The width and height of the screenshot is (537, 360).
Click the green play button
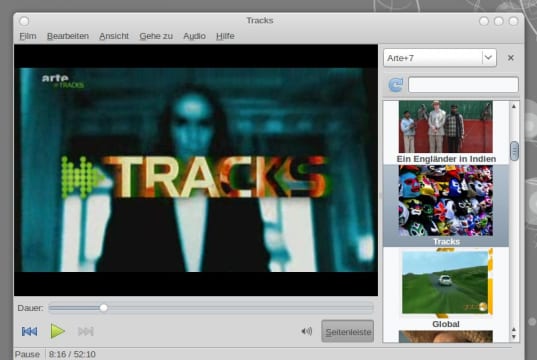pyautogui.click(x=58, y=331)
